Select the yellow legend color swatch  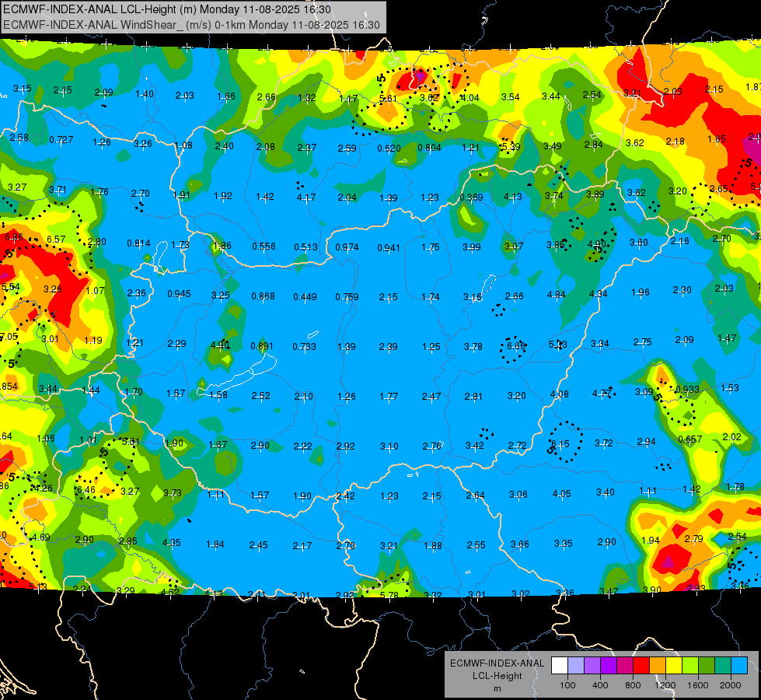click(x=674, y=665)
